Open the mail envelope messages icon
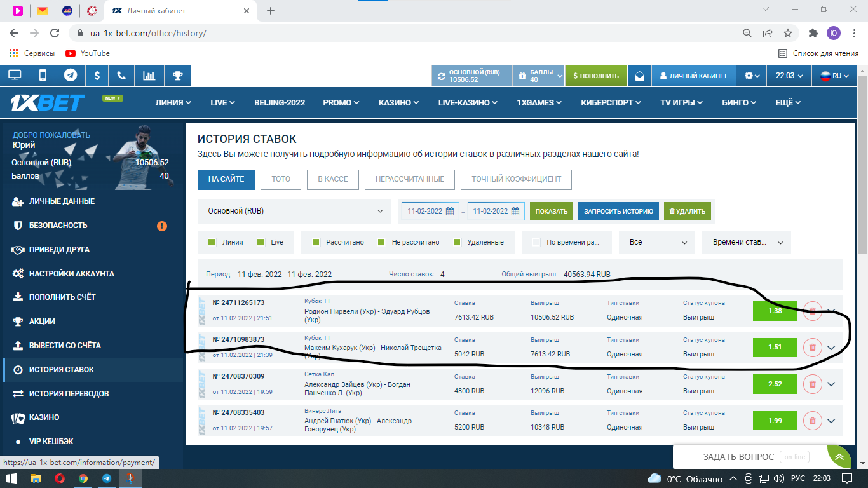The image size is (868, 488). tap(639, 76)
